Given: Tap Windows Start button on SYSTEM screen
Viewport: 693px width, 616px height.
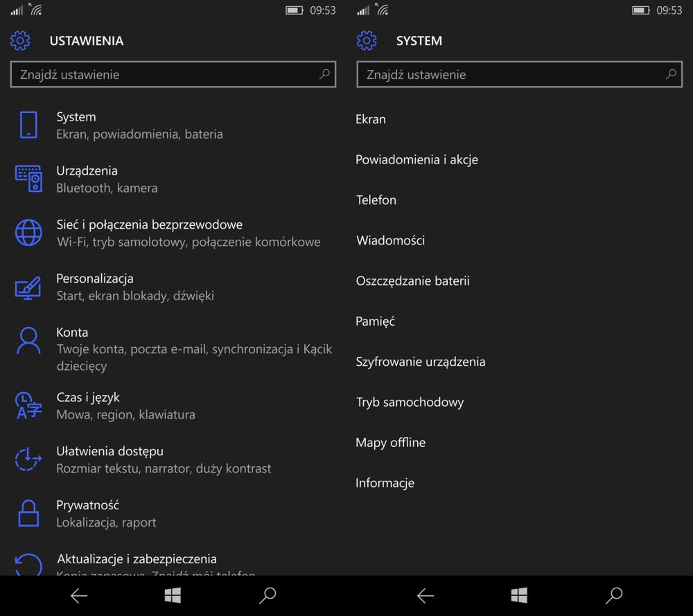Looking at the screenshot, I should click(519, 596).
